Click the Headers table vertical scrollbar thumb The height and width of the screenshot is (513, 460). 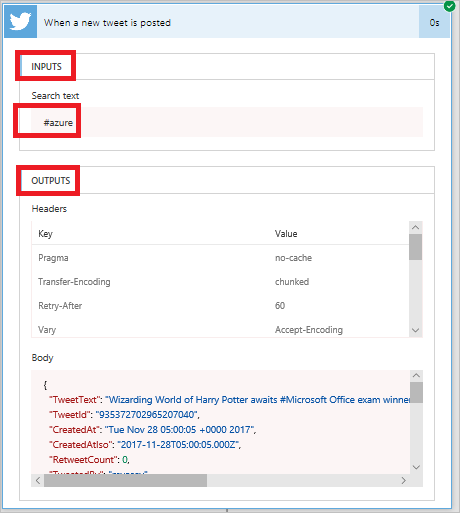(x=416, y=247)
